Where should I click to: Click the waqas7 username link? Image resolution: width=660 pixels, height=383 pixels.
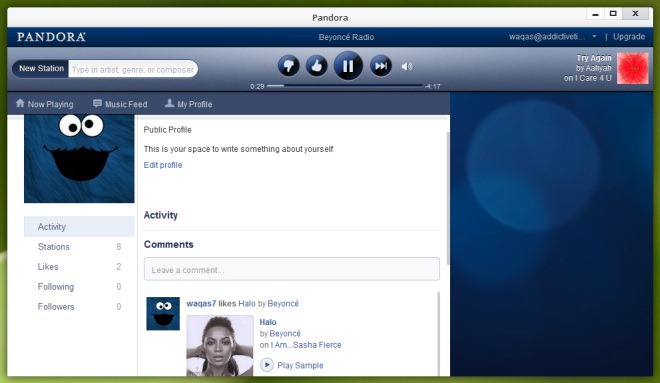click(x=201, y=303)
